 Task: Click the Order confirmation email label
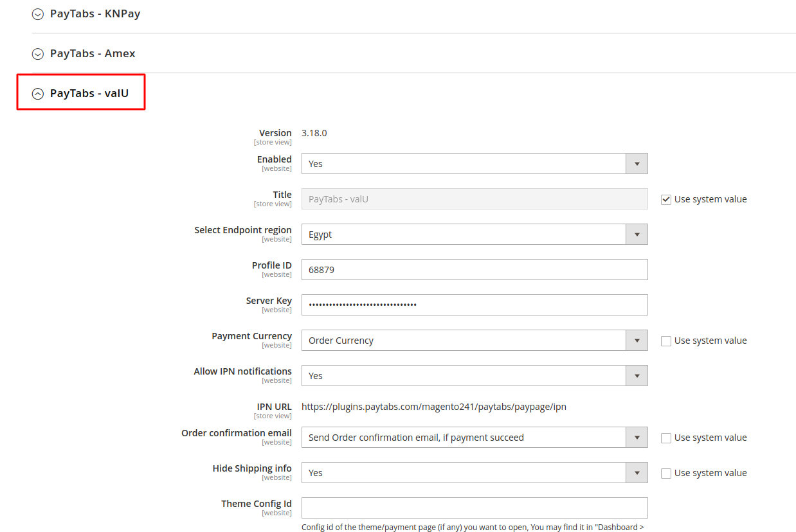tap(237, 433)
